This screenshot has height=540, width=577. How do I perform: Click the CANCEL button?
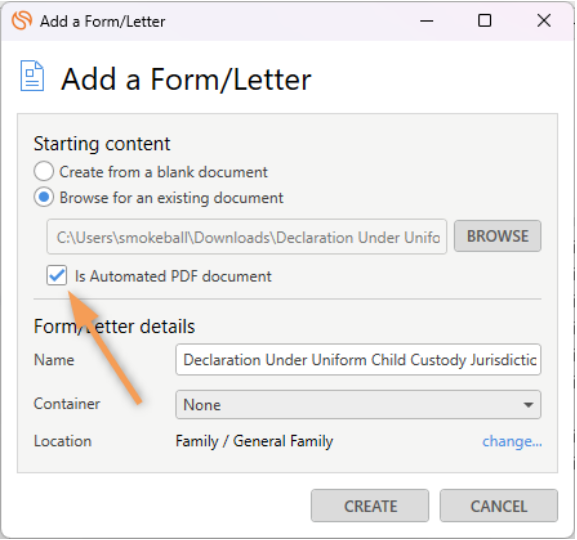tap(499, 506)
